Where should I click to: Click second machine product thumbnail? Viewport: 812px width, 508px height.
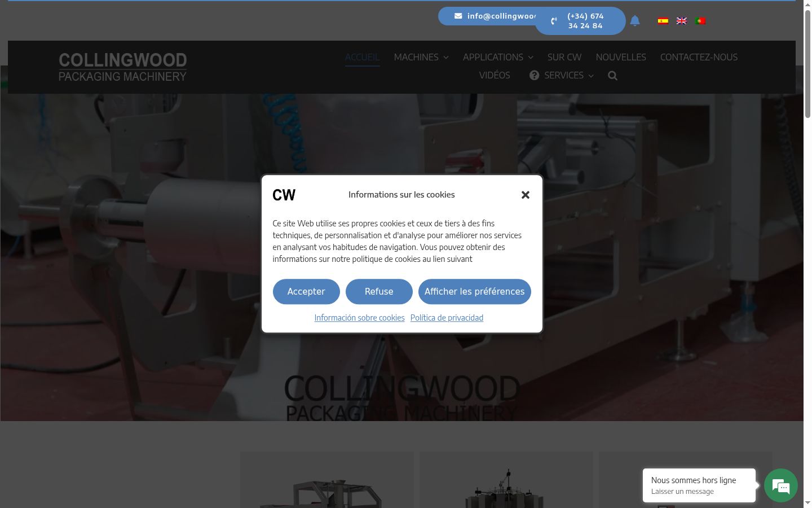[506, 480]
